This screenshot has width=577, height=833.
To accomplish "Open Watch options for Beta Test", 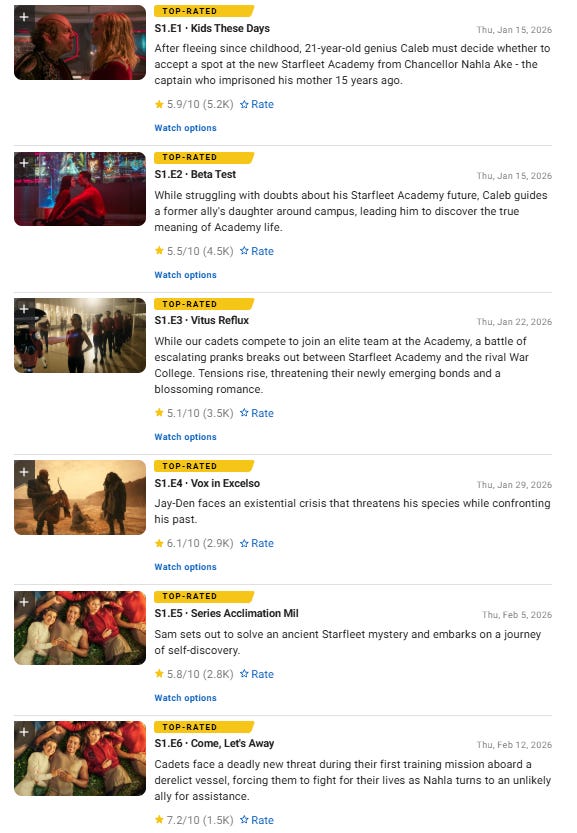I will 185,275.
